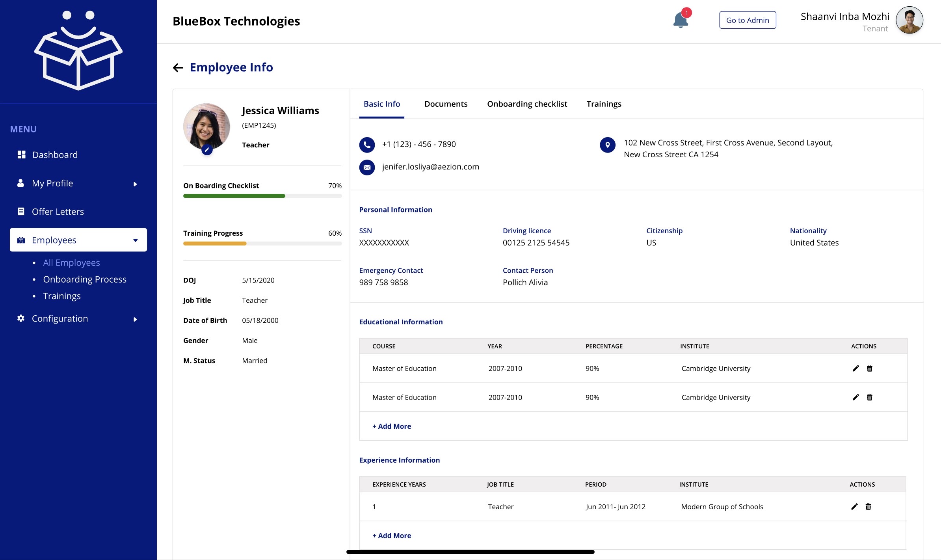Open Onboarding Process in the sidebar
941x560 pixels.
85,279
